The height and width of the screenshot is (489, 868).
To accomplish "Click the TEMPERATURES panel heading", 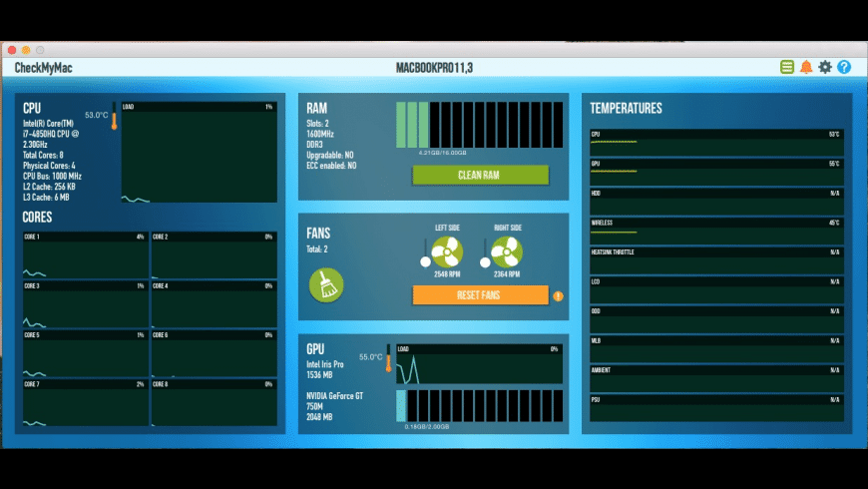I will [x=626, y=108].
